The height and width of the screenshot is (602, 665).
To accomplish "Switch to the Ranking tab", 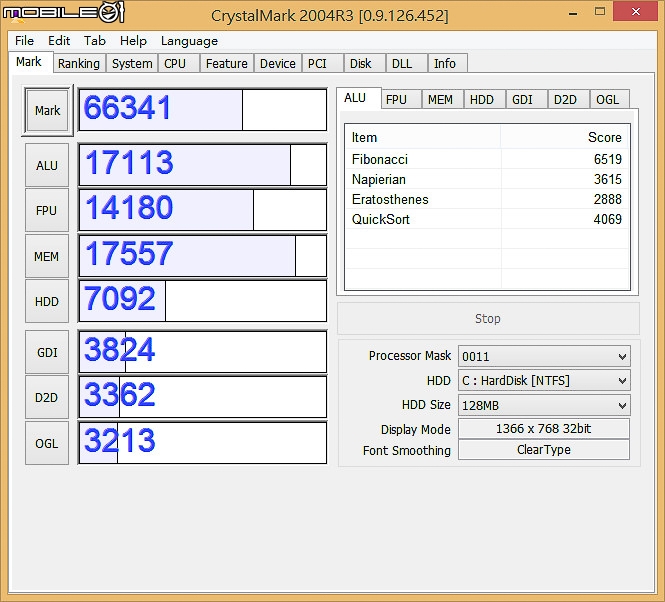I will coord(79,63).
